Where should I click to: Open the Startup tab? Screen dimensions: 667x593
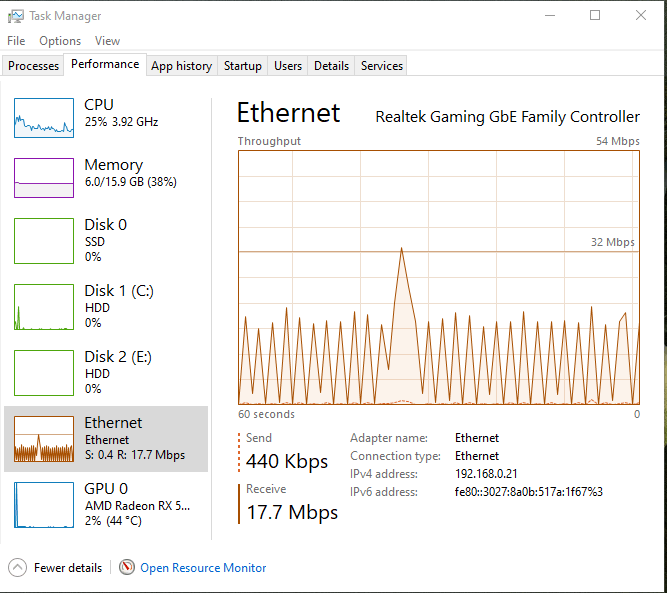tap(242, 66)
